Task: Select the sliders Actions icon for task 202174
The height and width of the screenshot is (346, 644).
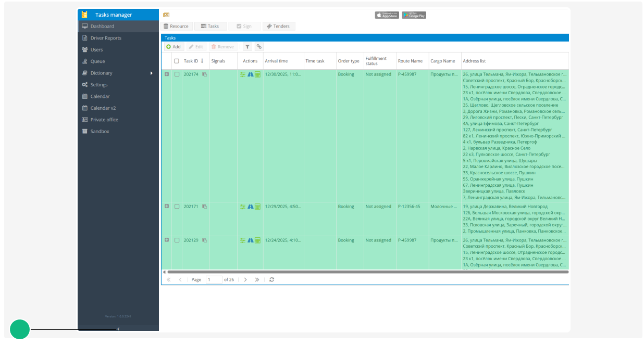Action: coord(243,74)
